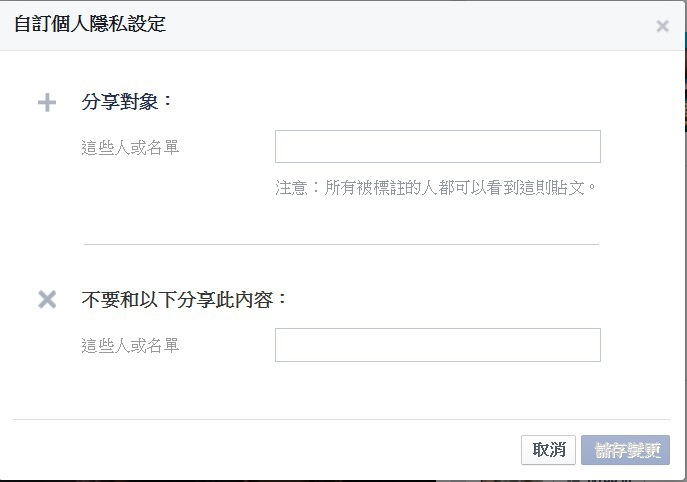Click the gray header bar of the dialog
The image size is (687, 482).
[x=342, y=25]
